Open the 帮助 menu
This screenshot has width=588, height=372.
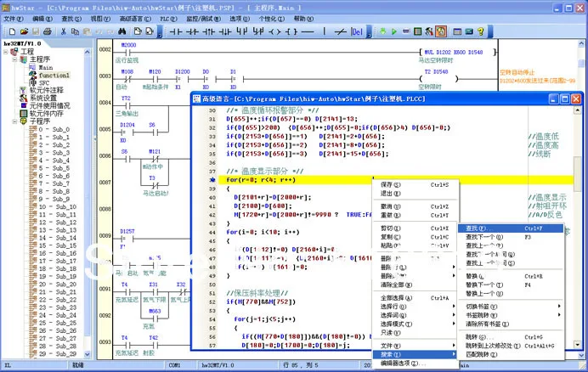coord(303,19)
